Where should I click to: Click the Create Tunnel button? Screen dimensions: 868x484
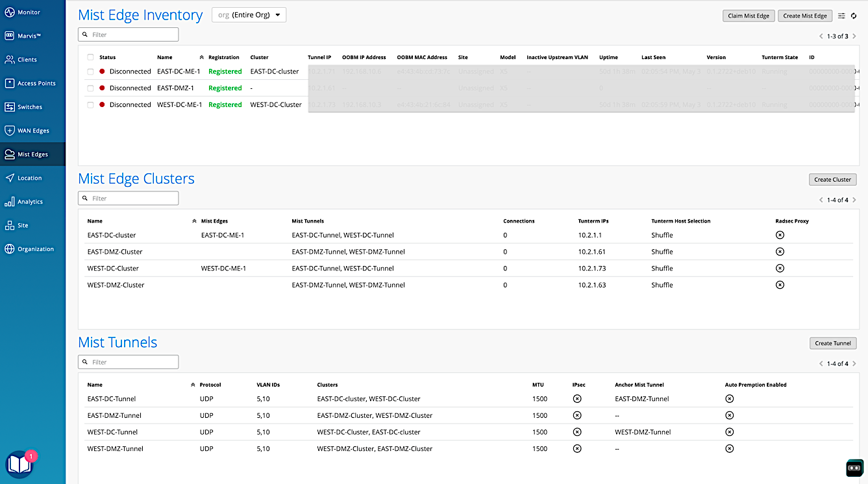(832, 343)
